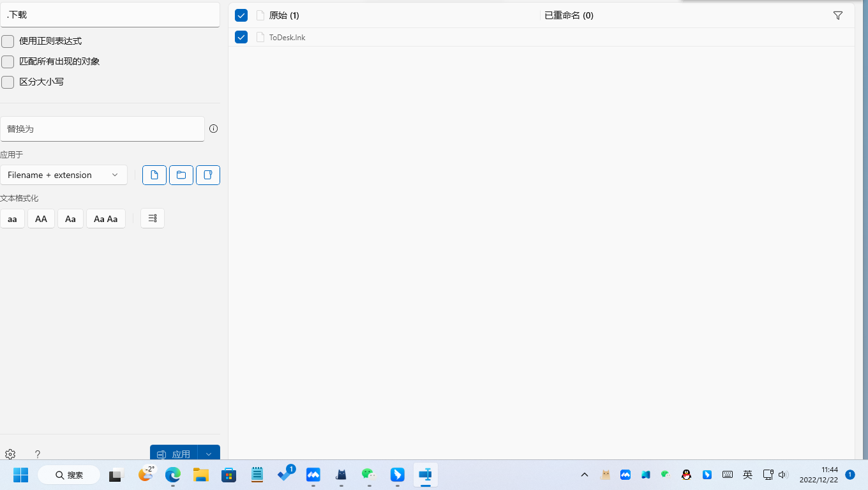The image size is (868, 490).
Task: Open the Notepad taskbar icon
Action: point(257,475)
